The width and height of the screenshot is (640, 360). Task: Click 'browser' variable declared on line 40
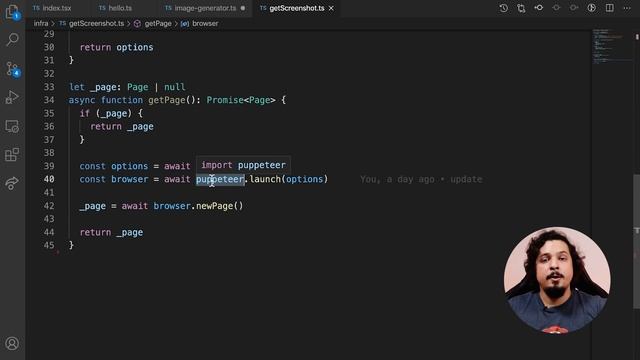click(x=130, y=179)
